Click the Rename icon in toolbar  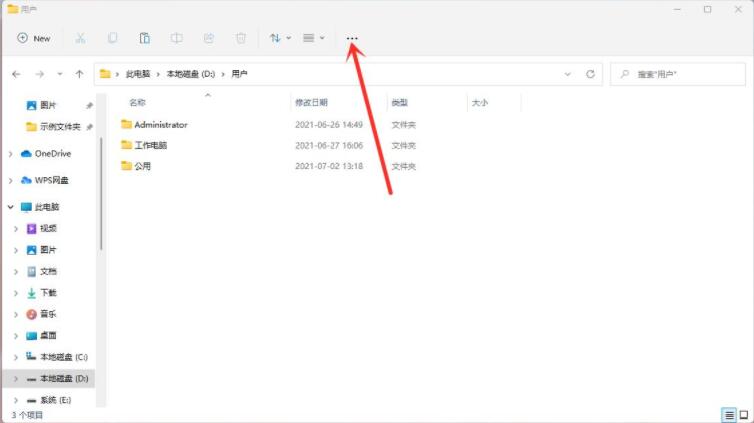176,38
